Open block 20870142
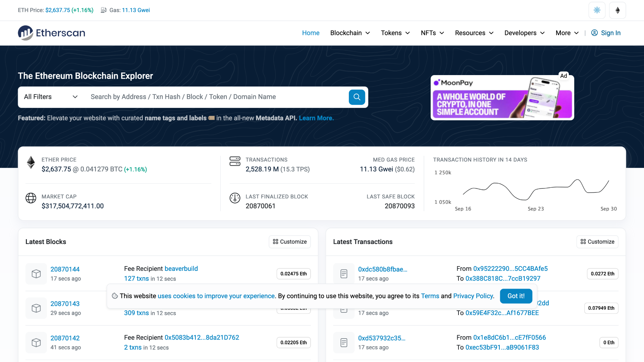The image size is (644, 362). 65,338
